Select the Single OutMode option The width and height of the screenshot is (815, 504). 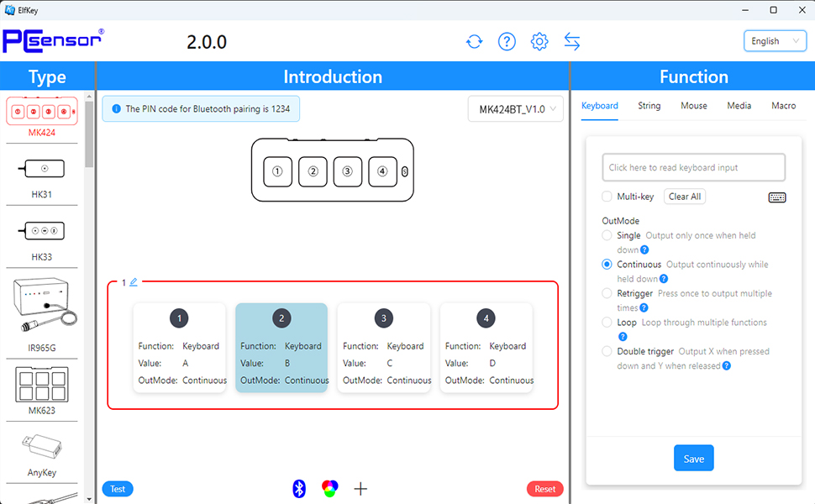pyautogui.click(x=607, y=236)
